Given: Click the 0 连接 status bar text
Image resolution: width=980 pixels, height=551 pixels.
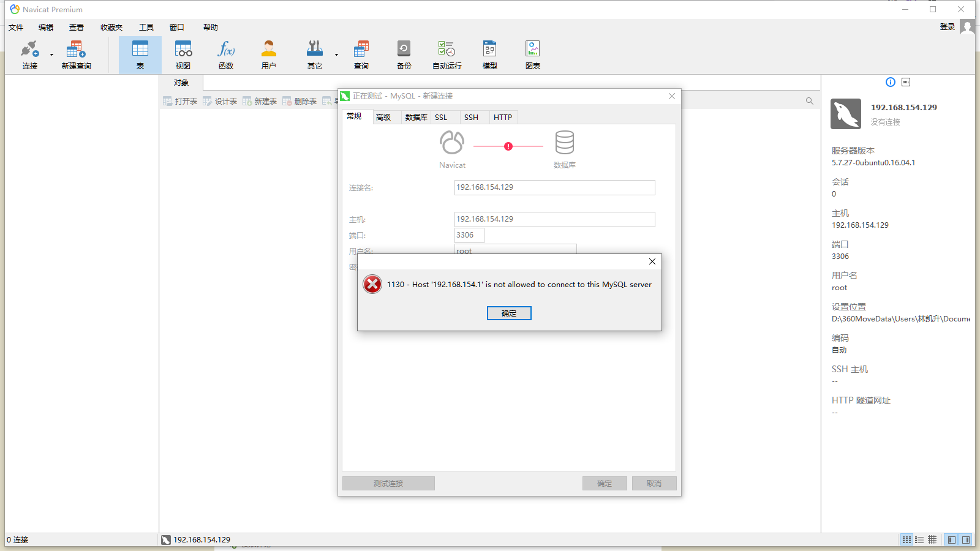Looking at the screenshot, I should [18, 540].
